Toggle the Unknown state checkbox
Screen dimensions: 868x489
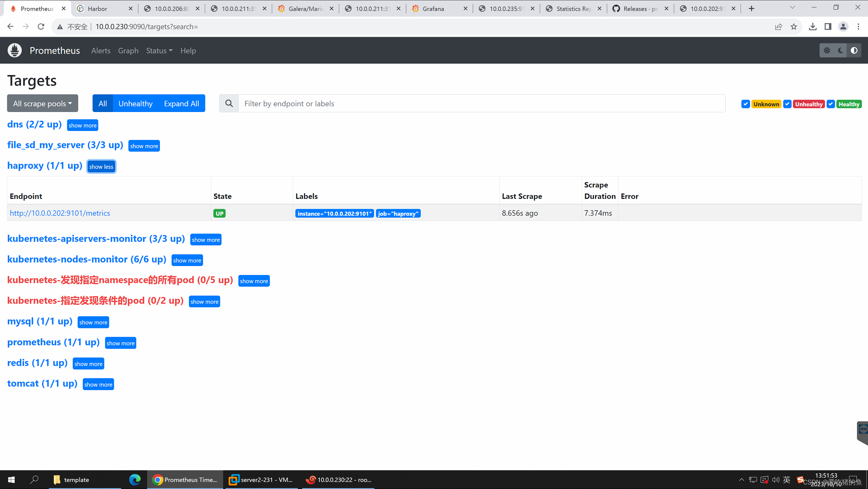[745, 104]
